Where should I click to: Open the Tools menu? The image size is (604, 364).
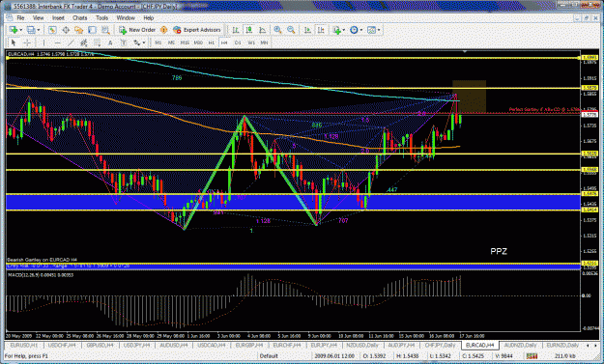[x=101, y=18]
